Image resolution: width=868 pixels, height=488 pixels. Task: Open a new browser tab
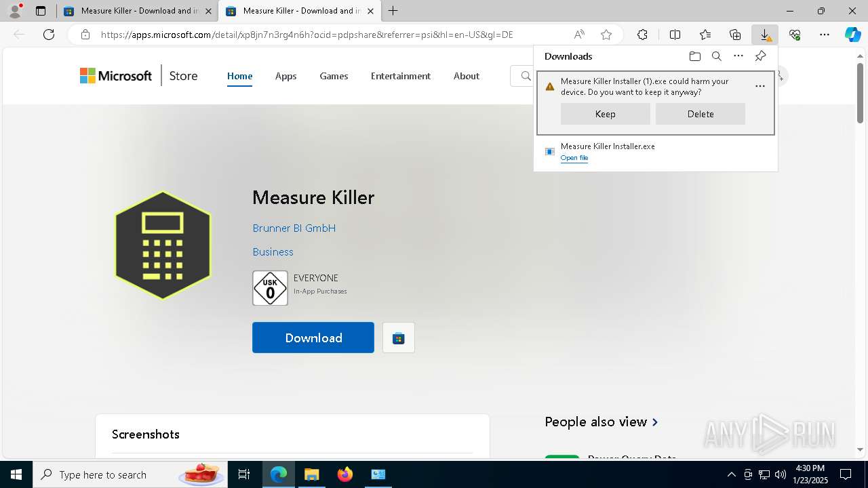point(393,11)
